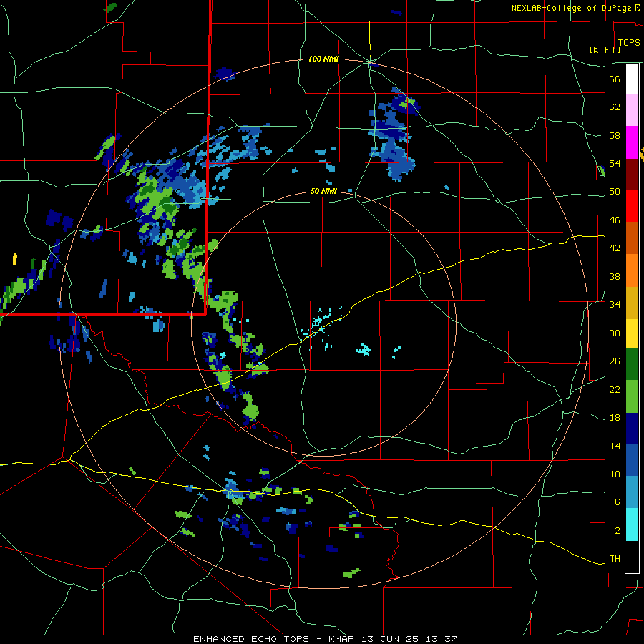
Task: Select the "54" legend value
Action: (x=615, y=163)
